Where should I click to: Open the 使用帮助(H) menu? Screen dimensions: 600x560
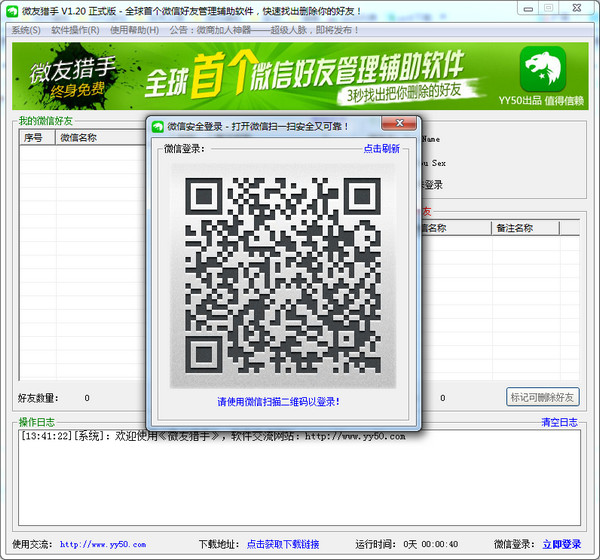(135, 30)
